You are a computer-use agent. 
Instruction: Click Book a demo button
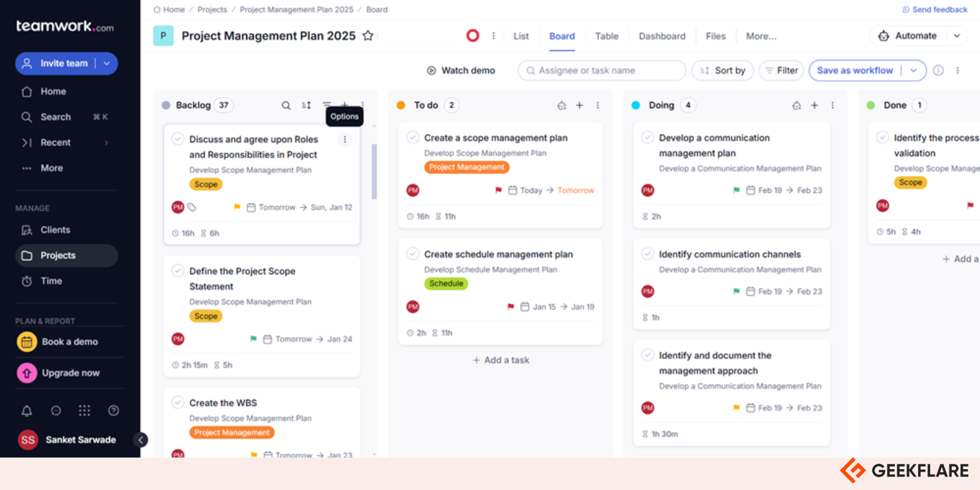[x=58, y=342]
